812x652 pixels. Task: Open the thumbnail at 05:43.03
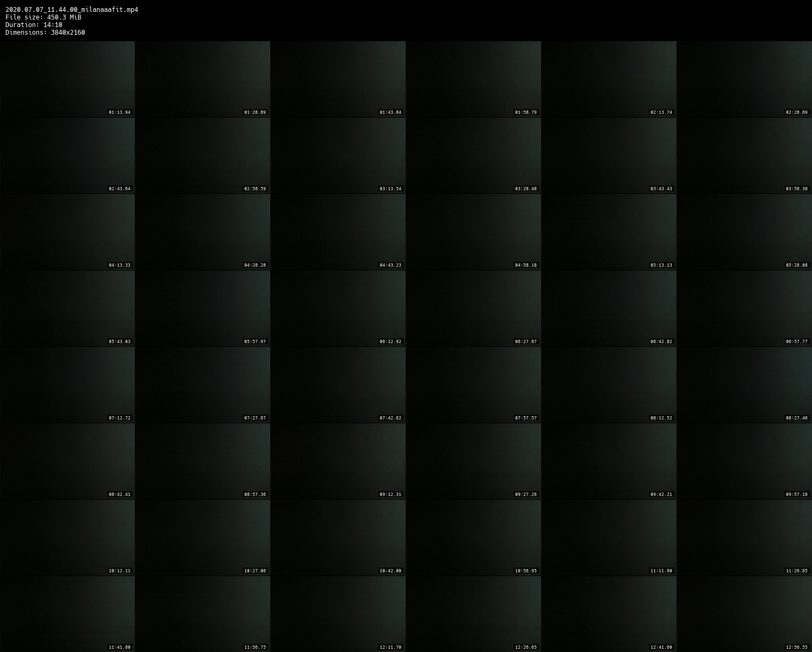67,308
